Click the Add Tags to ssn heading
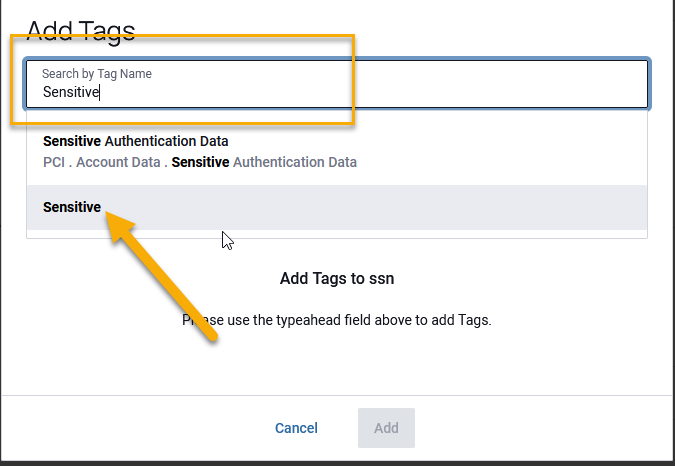The width and height of the screenshot is (675, 466). pos(337,278)
